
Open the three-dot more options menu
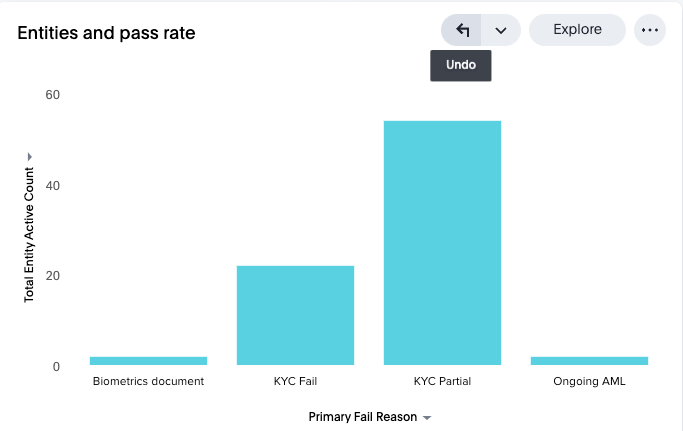(x=650, y=30)
